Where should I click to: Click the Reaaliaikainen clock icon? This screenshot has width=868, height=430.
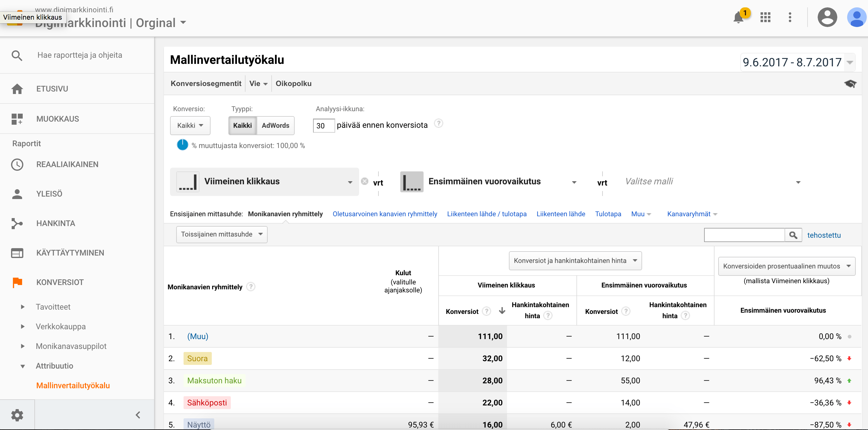17,165
